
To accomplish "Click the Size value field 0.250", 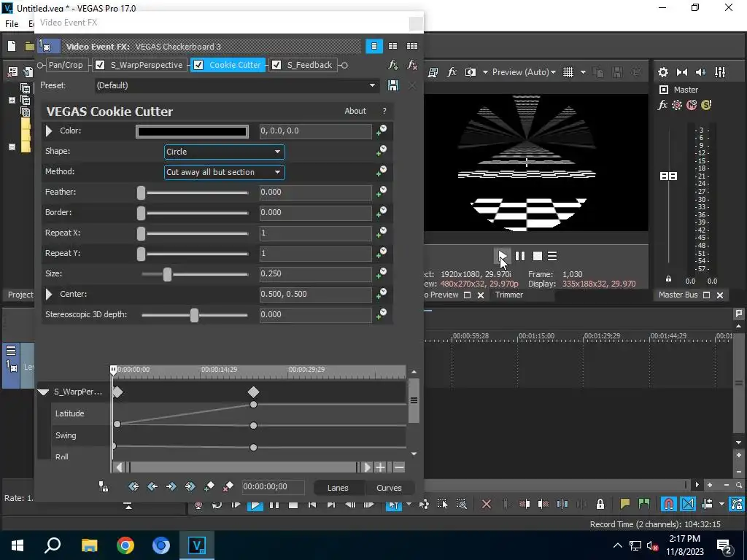I will [x=315, y=274].
